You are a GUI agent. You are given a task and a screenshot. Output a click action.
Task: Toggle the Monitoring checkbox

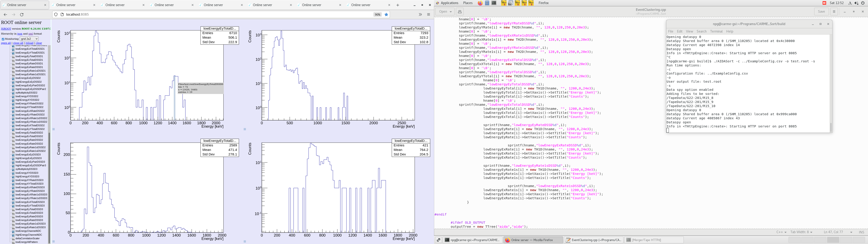click(3, 39)
